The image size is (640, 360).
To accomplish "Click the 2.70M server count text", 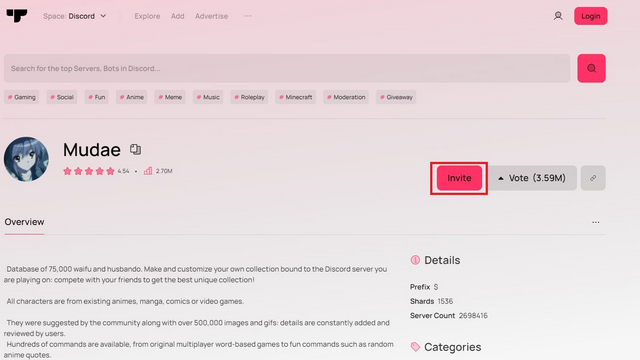I will tap(164, 171).
